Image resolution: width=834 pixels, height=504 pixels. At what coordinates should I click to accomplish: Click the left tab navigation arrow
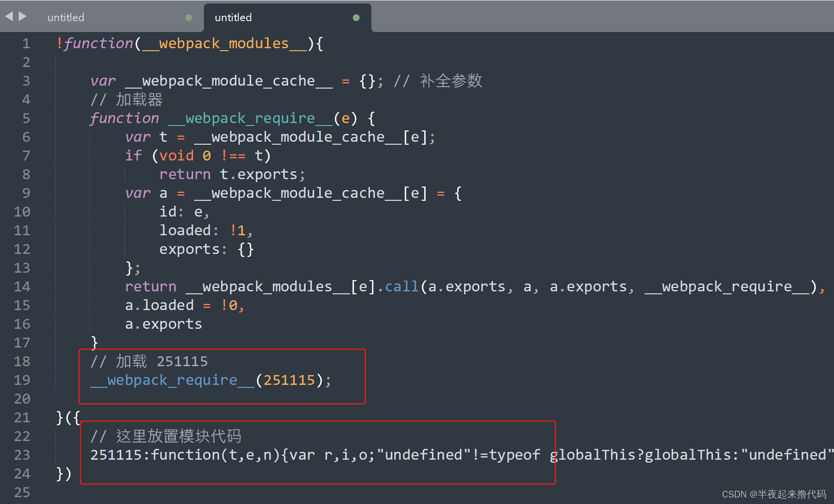(9, 16)
